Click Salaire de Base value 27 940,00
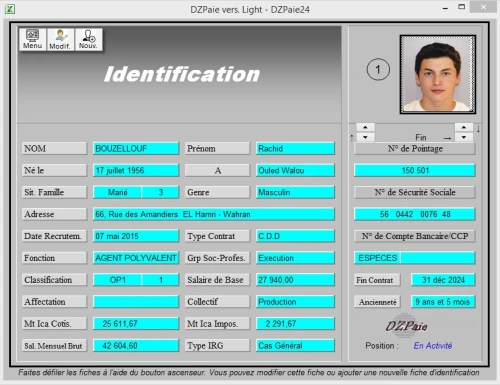 (x=295, y=280)
